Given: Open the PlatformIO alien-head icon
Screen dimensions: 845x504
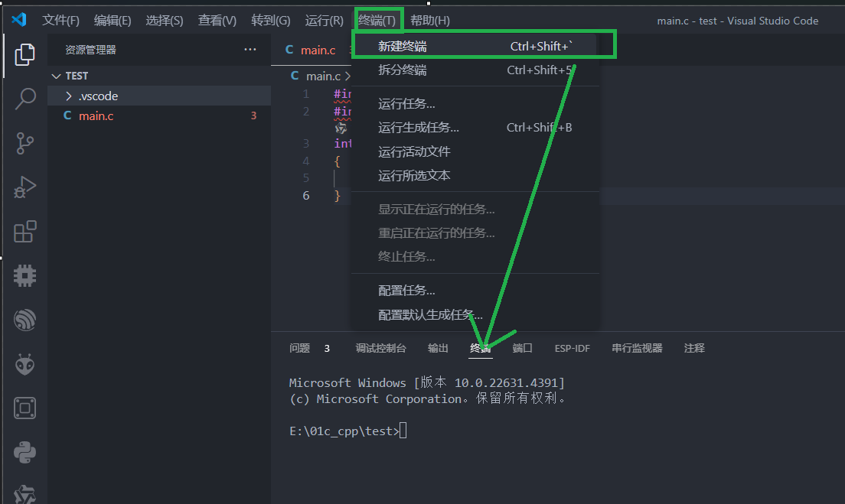Looking at the screenshot, I should [x=24, y=365].
